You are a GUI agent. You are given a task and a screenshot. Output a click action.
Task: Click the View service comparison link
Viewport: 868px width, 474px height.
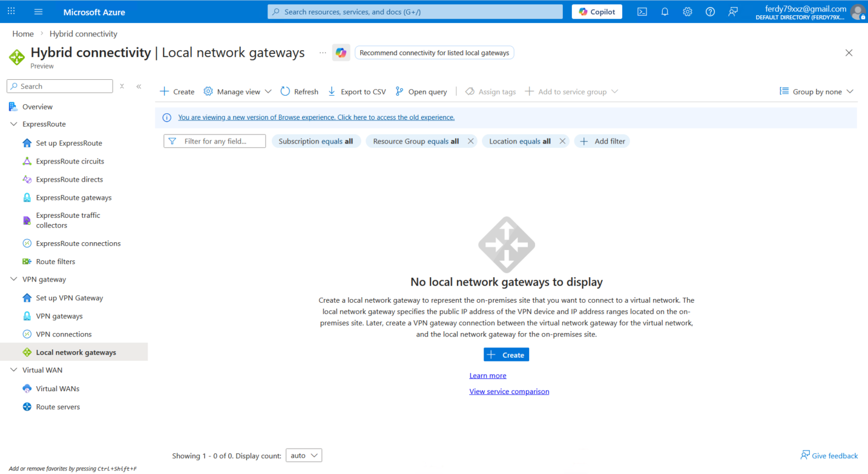coord(509,392)
